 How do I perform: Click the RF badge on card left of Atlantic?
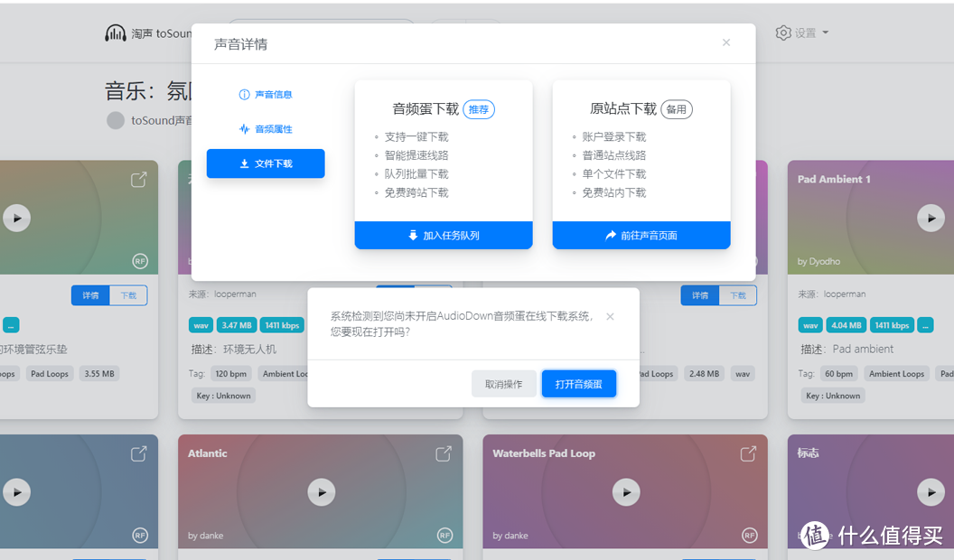coord(140,536)
